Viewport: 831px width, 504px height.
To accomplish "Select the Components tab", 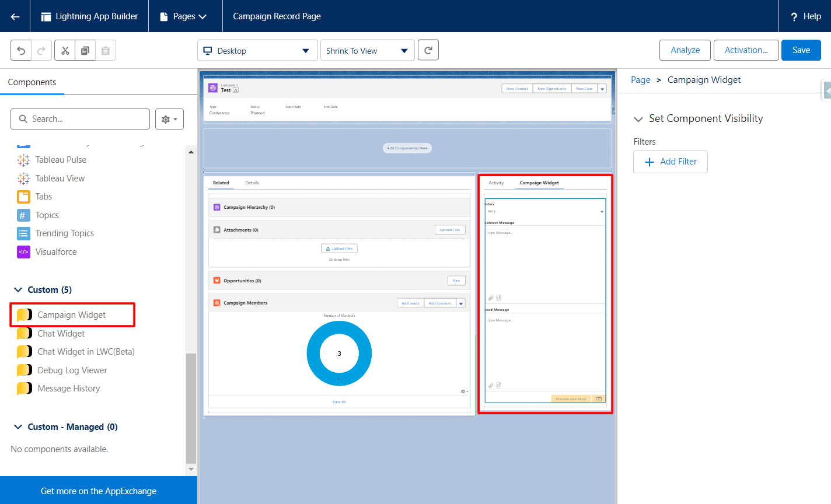I will (32, 82).
